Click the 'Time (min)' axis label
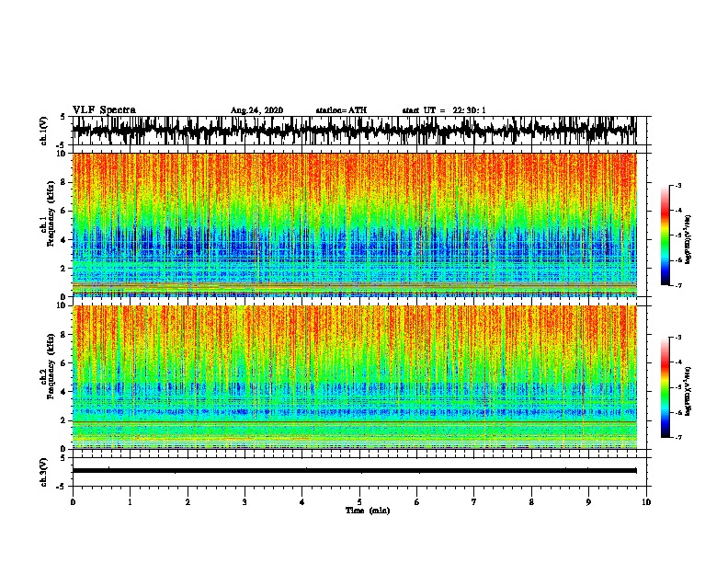The height and width of the screenshot is (563, 728). (x=368, y=511)
